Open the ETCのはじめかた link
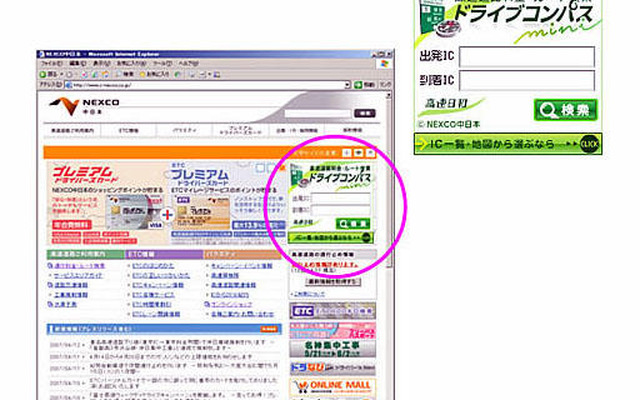 (153, 266)
